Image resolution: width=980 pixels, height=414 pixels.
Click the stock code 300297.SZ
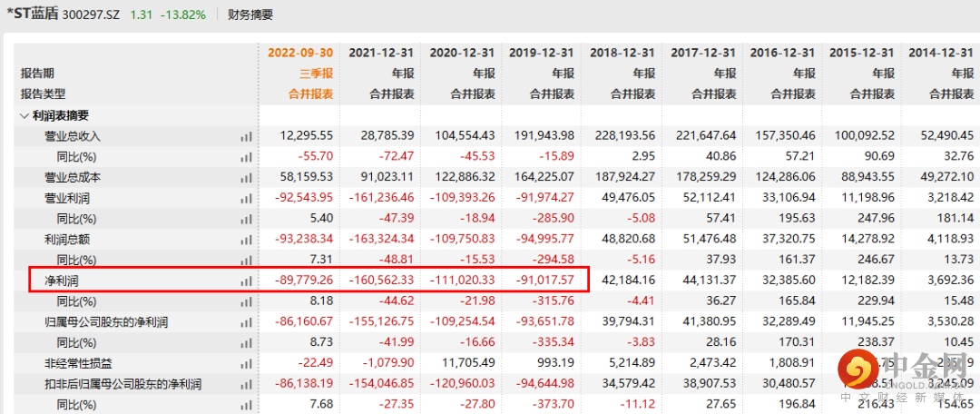pyautogui.click(x=92, y=15)
